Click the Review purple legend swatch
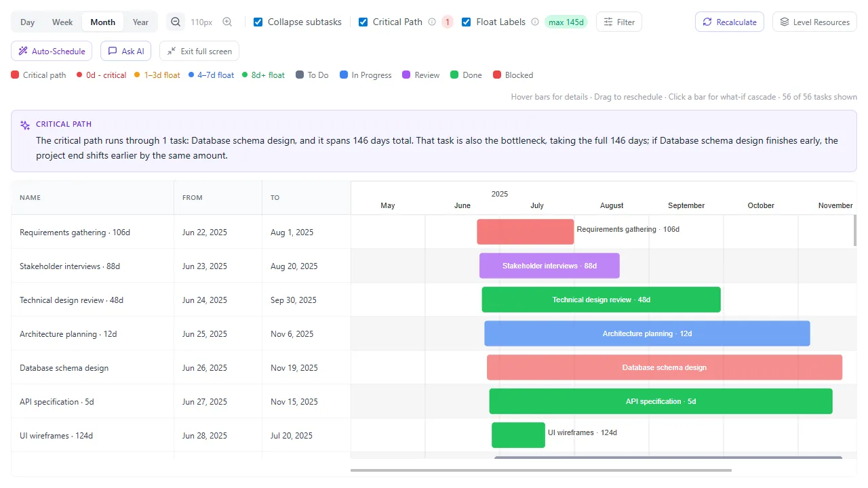This screenshot has height=488, width=868. click(x=406, y=75)
